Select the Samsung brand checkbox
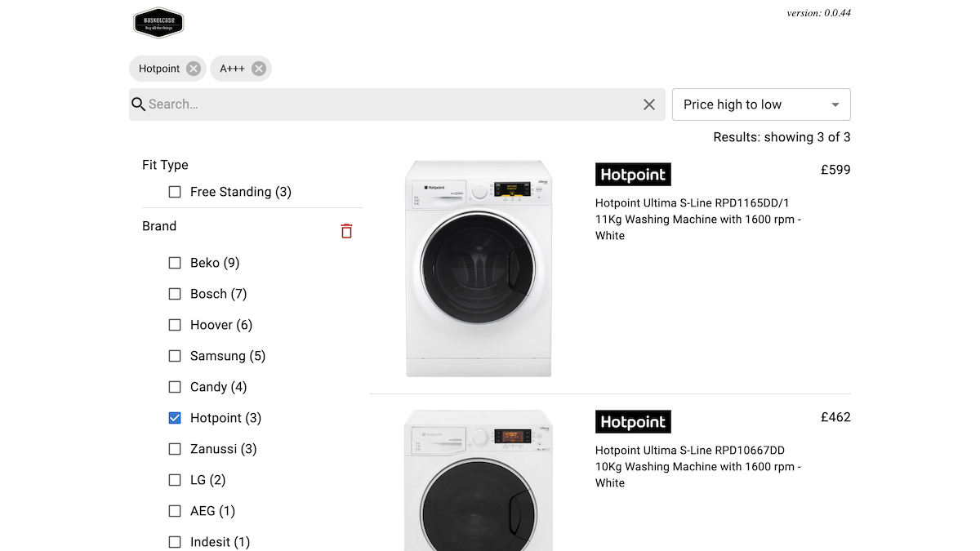980x551 pixels. [x=175, y=356]
